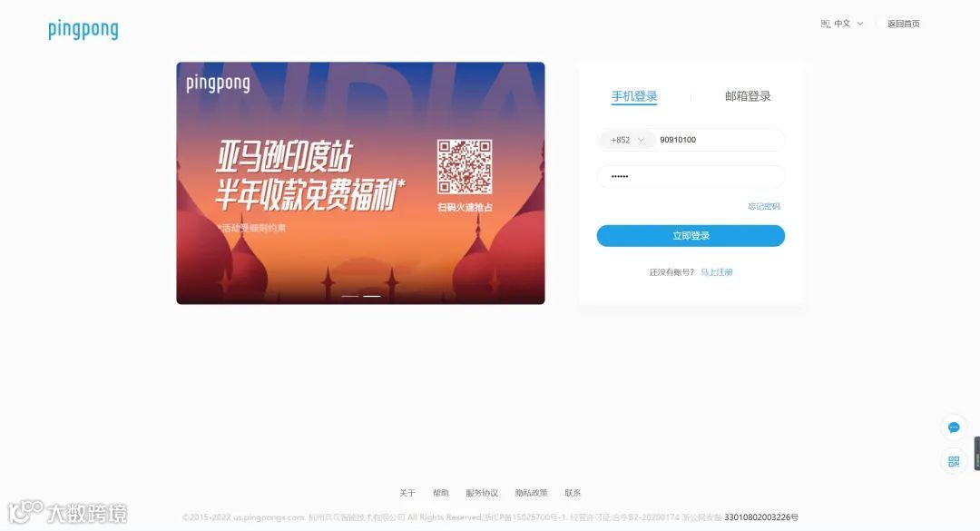
Task: Switch to the 邮箱登录 tab
Action: tap(748, 96)
